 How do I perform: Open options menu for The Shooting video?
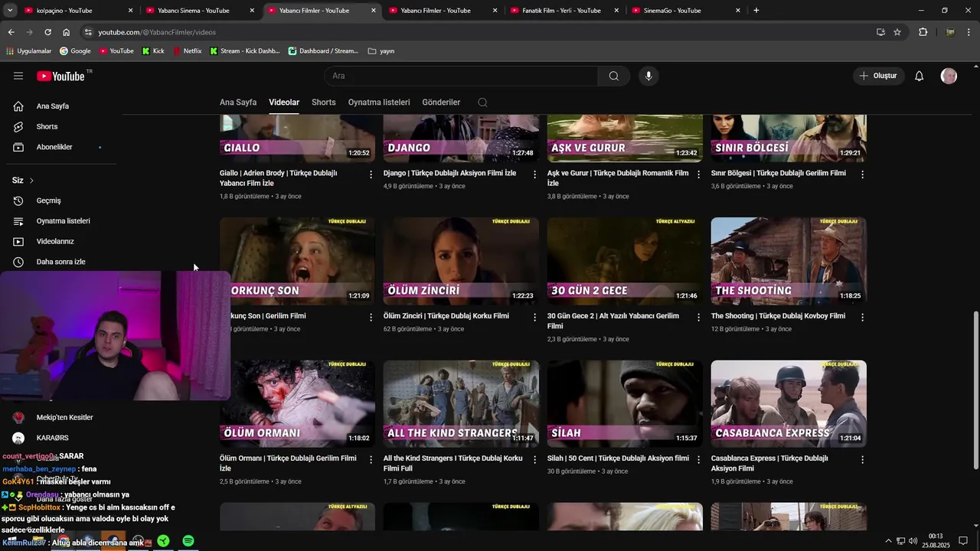[x=863, y=317]
